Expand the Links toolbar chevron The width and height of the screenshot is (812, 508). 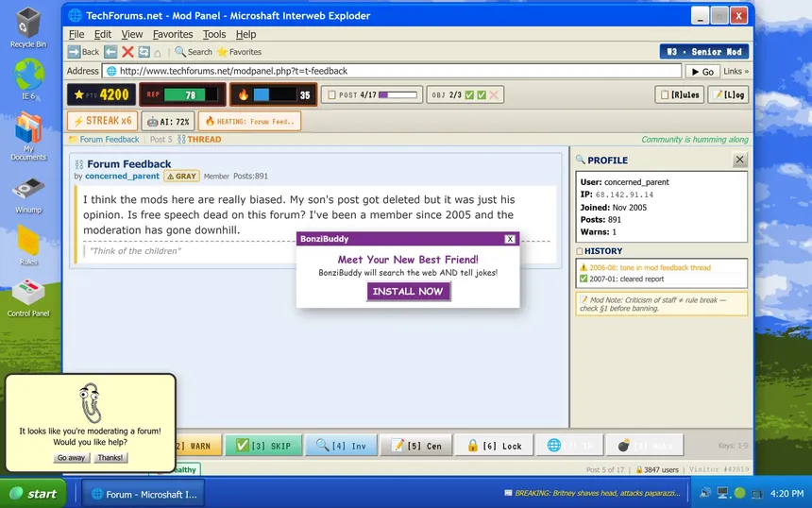736,71
